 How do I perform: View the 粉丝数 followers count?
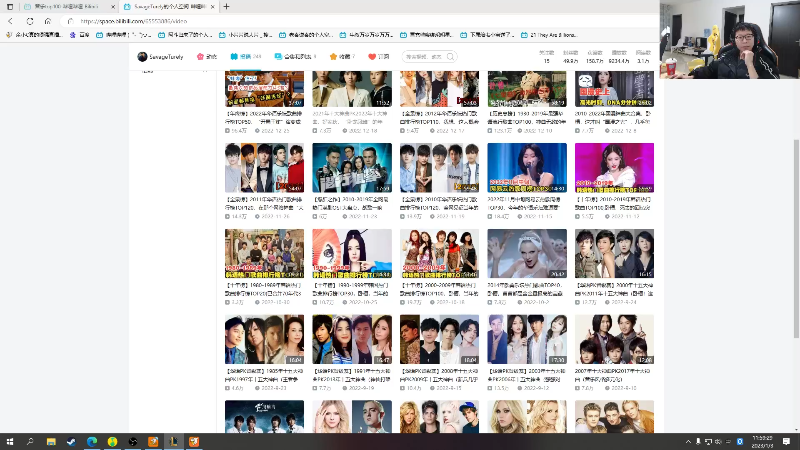pos(570,57)
